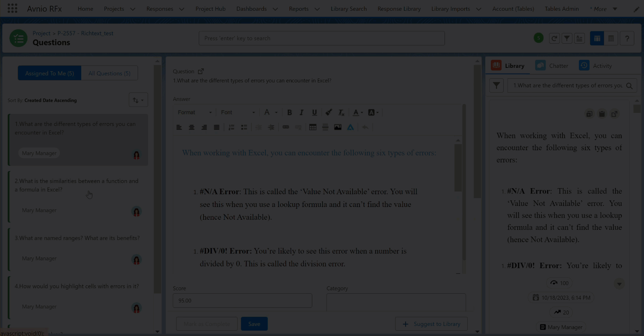Switch to the Activity tab
644x336 pixels.
[596, 66]
